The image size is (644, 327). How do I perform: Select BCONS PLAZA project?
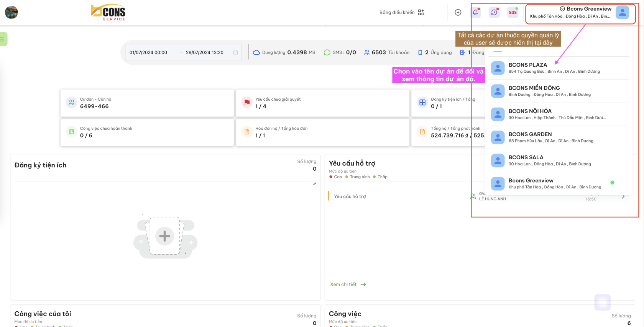point(559,68)
